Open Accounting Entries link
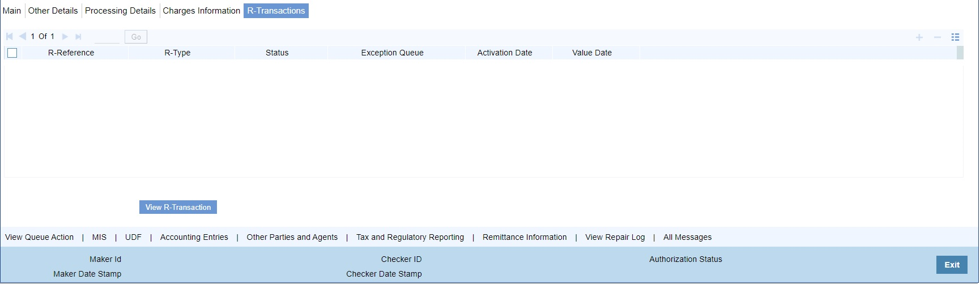Viewport: 980px width, 284px height. coord(194,238)
